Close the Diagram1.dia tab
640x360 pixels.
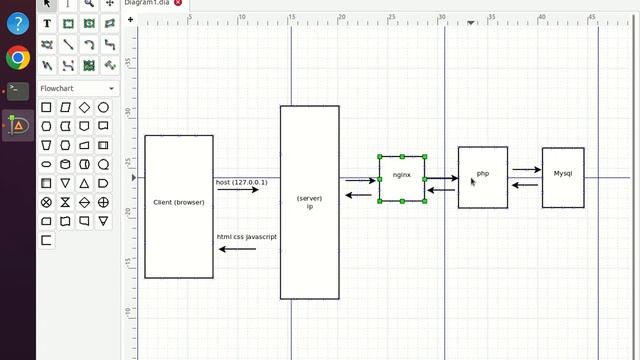(178, 2)
